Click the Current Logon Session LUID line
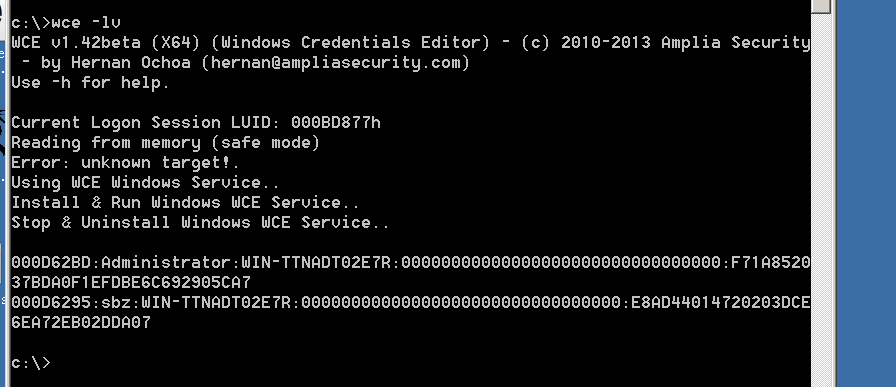Viewport: 896px width, 387px height. click(196, 123)
